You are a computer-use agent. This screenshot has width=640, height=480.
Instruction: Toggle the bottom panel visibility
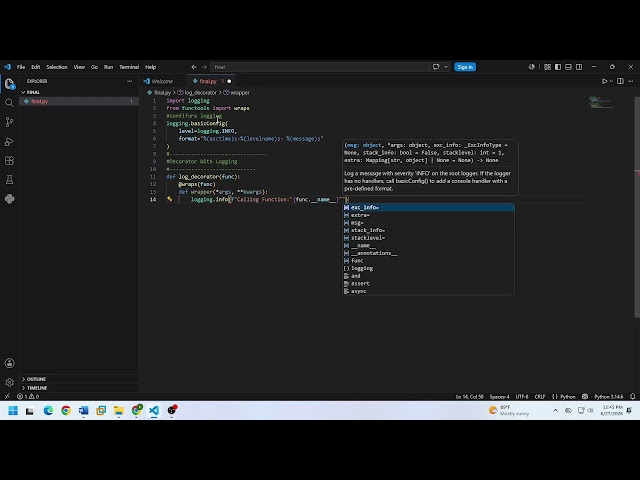click(x=568, y=67)
